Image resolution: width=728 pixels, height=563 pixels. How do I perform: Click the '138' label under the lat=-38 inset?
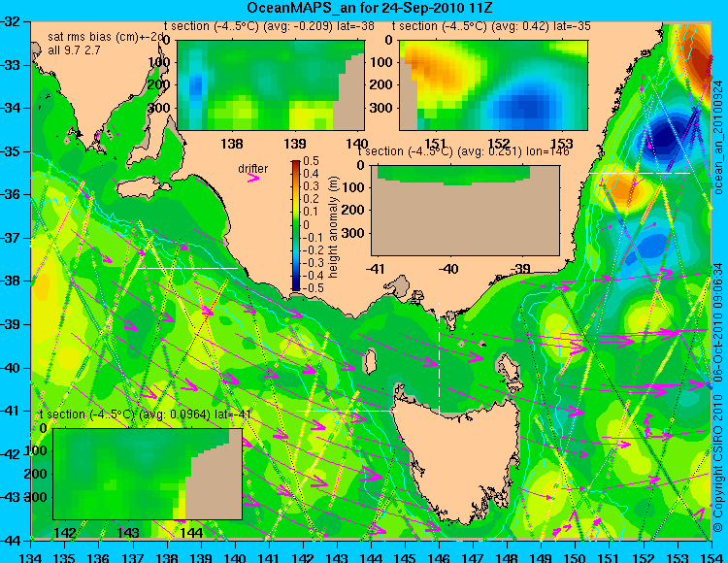click(x=232, y=144)
